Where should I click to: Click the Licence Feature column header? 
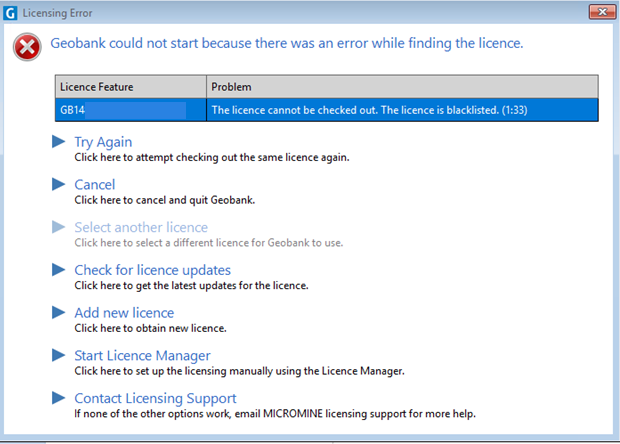tap(131, 87)
